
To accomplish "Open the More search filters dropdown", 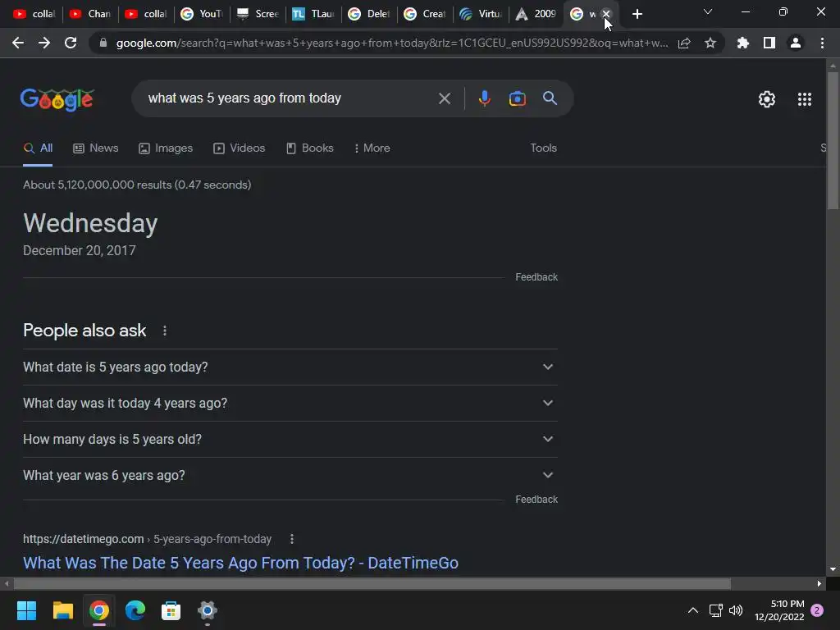I will (372, 148).
